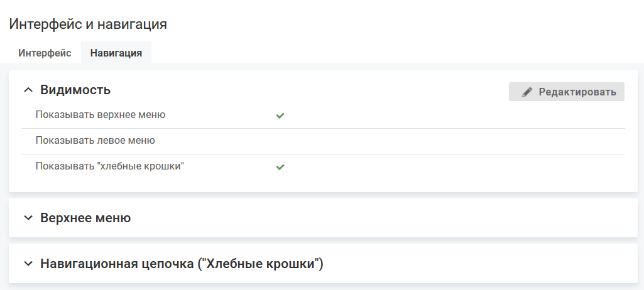Screen dimensions: 644x290
Task: Click the pencil icon in Редактировать button
Action: tap(527, 92)
